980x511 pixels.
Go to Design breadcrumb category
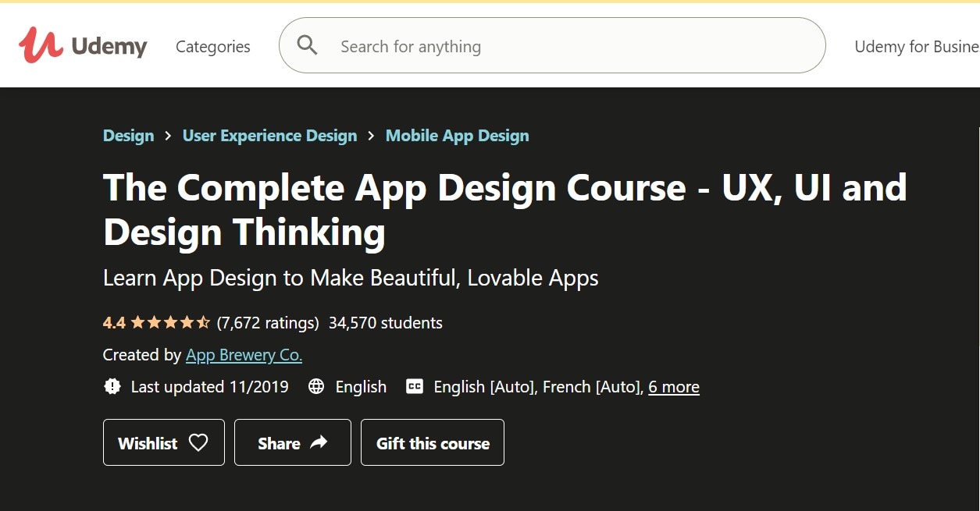coord(128,136)
